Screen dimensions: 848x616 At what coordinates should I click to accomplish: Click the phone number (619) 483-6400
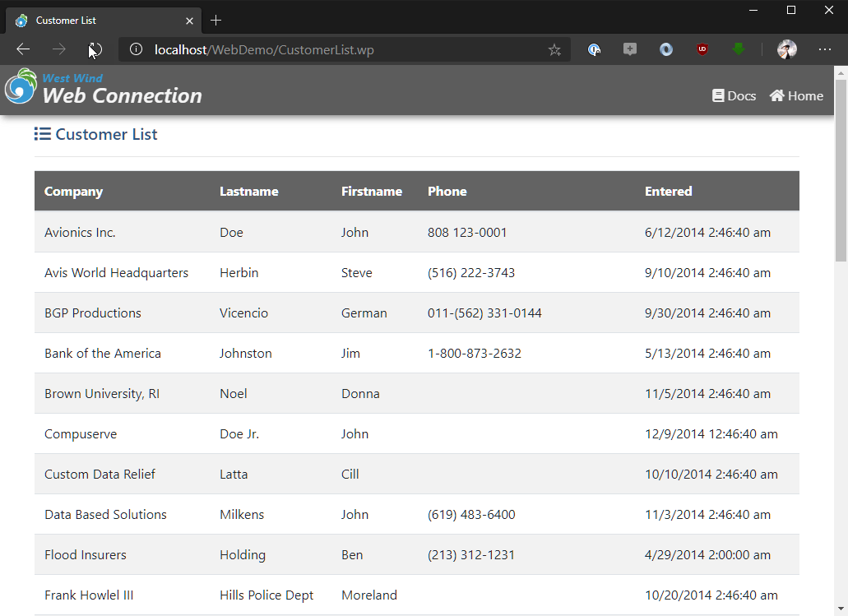point(471,514)
